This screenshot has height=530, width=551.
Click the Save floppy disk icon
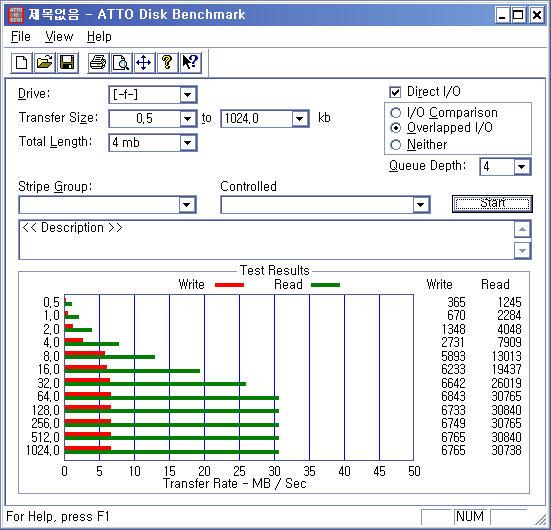67,63
